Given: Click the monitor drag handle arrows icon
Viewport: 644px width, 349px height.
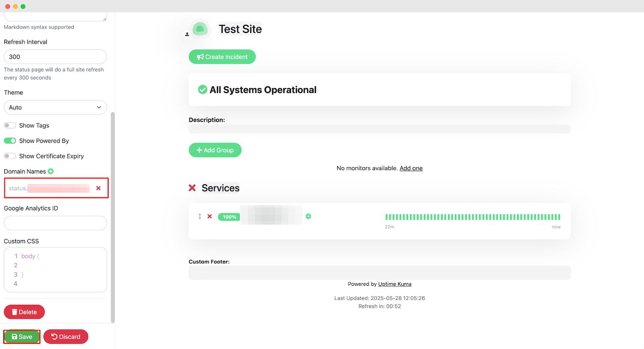Looking at the screenshot, I should [200, 217].
